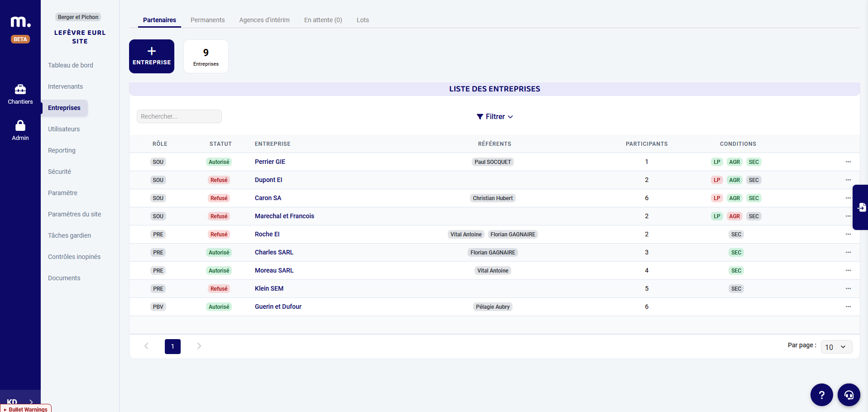Click the headset support icon

pyautogui.click(x=849, y=394)
